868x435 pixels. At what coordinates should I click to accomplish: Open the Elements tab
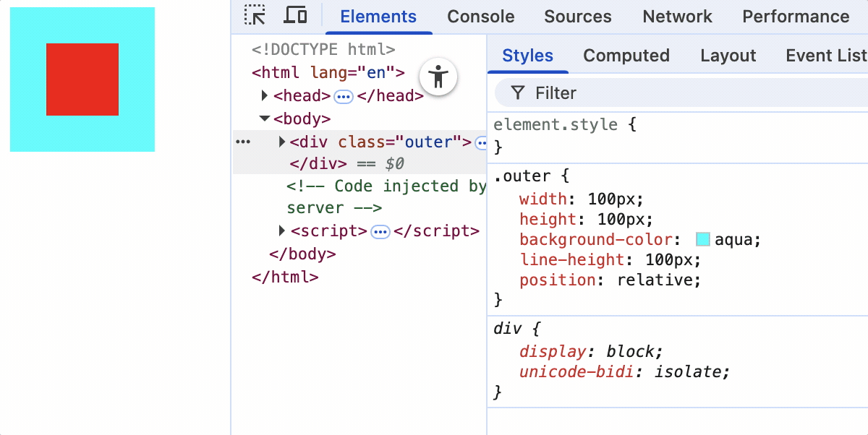[x=378, y=17]
